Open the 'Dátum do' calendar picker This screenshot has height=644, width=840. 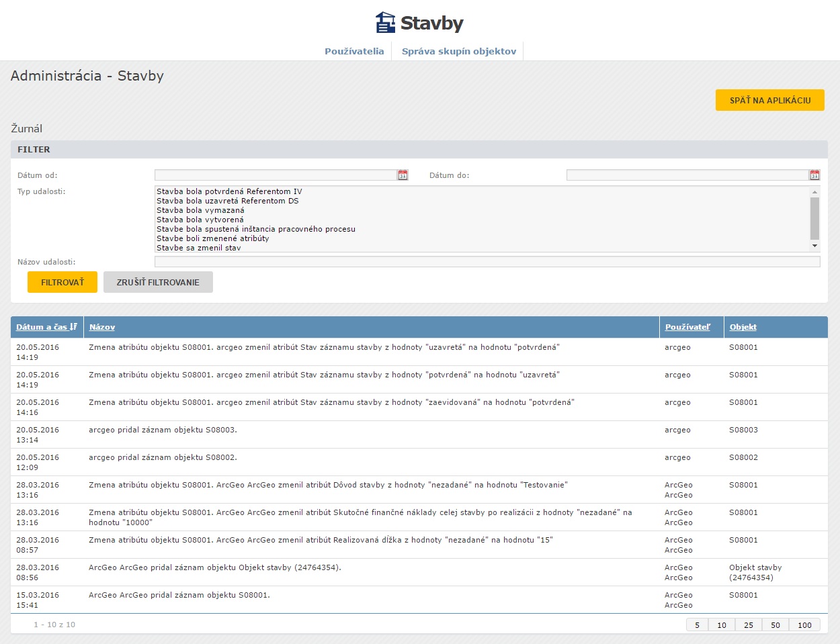(814, 175)
